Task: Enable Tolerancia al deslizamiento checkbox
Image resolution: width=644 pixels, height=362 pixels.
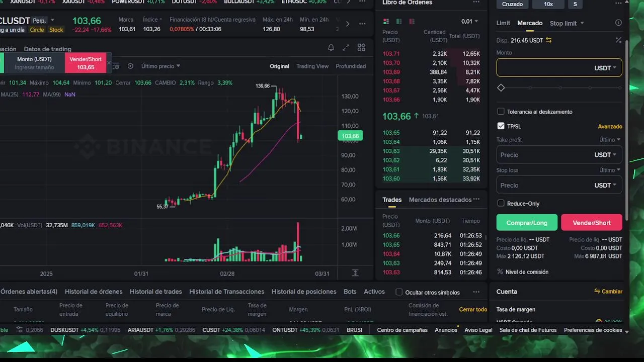Action: click(x=501, y=112)
